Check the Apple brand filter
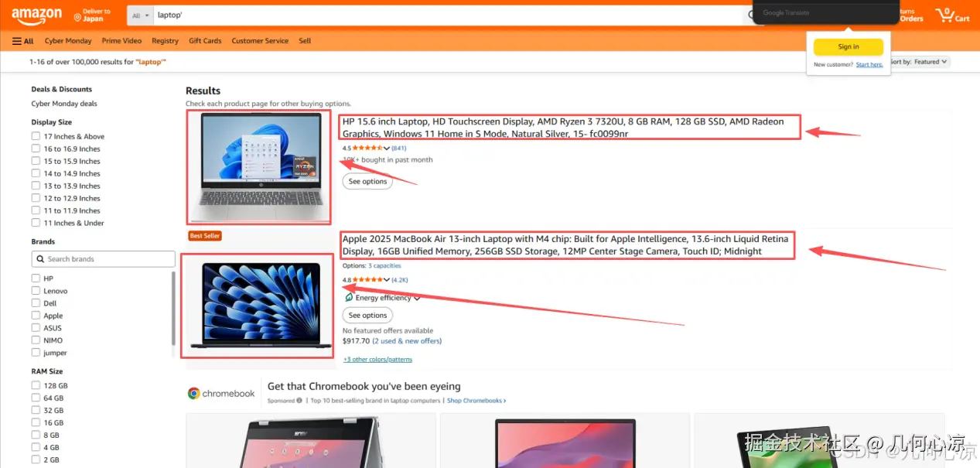Image resolution: width=980 pixels, height=468 pixels. [x=36, y=316]
